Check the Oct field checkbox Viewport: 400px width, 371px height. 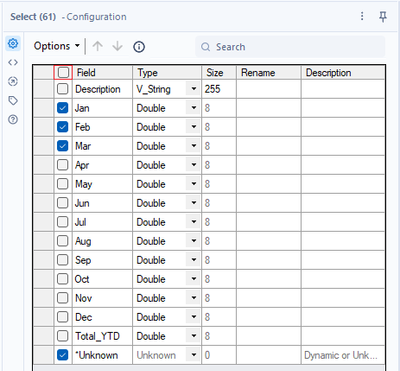63,279
